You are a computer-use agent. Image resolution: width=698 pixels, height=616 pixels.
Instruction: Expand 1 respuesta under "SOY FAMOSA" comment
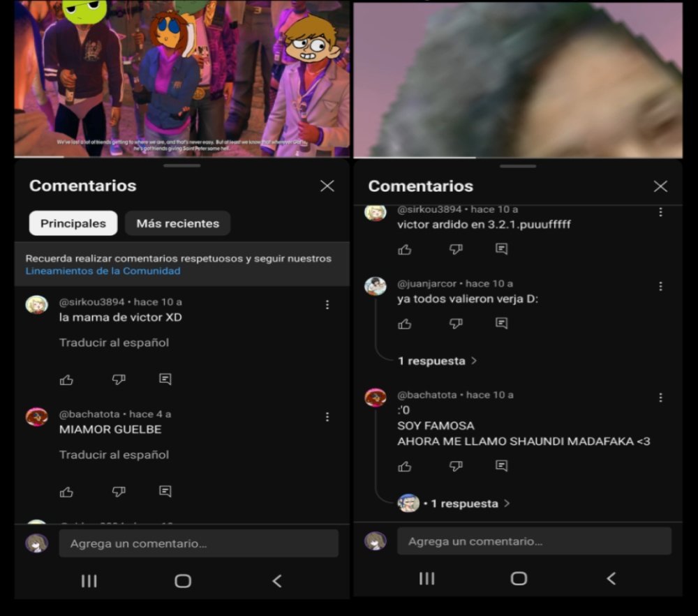[454, 504]
